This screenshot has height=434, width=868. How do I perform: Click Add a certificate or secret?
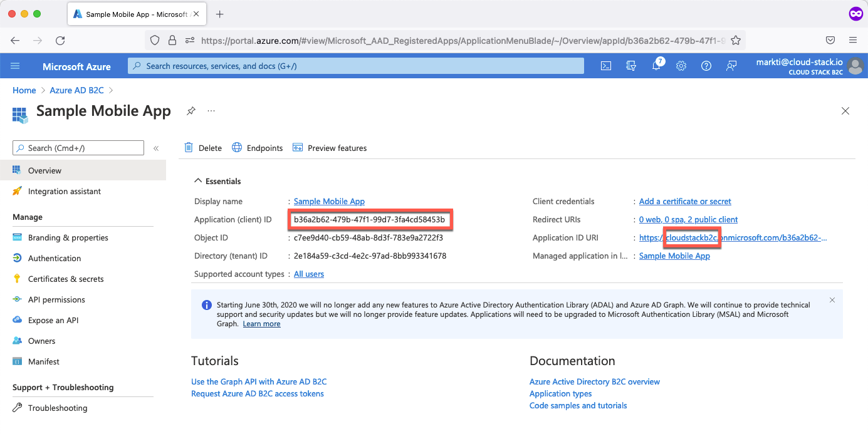685,201
